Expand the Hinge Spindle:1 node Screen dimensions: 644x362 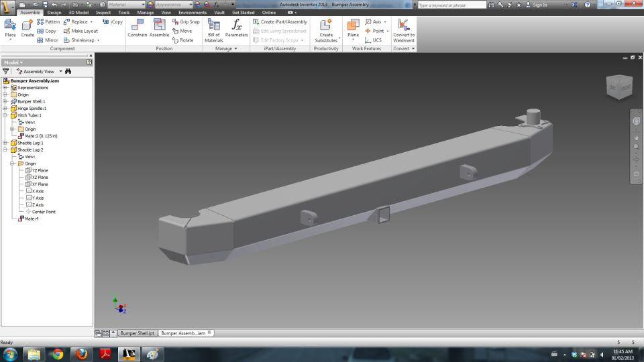(5, 109)
